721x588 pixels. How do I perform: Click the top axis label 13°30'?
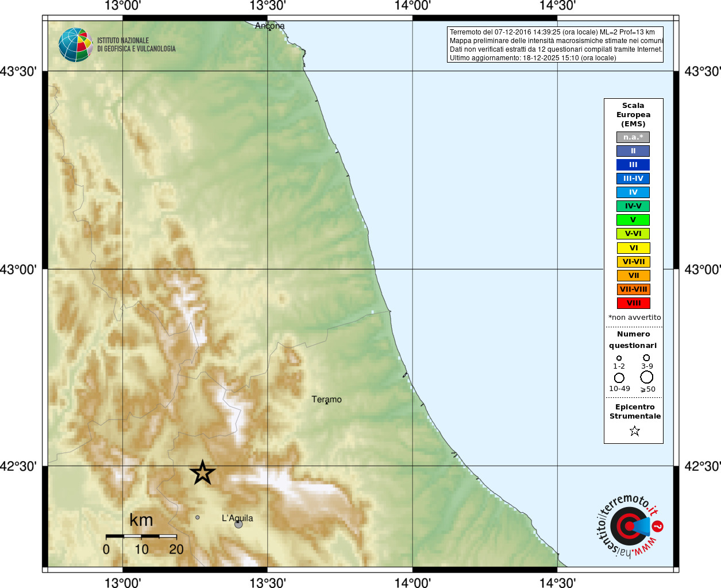click(x=267, y=6)
